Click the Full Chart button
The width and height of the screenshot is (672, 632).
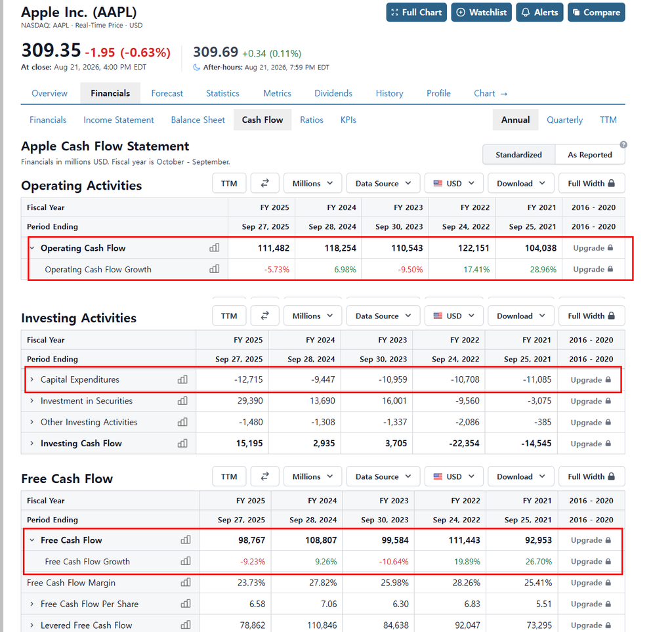[417, 12]
